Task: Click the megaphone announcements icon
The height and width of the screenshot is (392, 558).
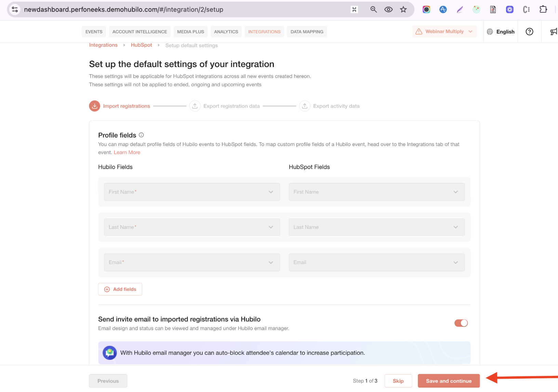Action: pos(554,31)
